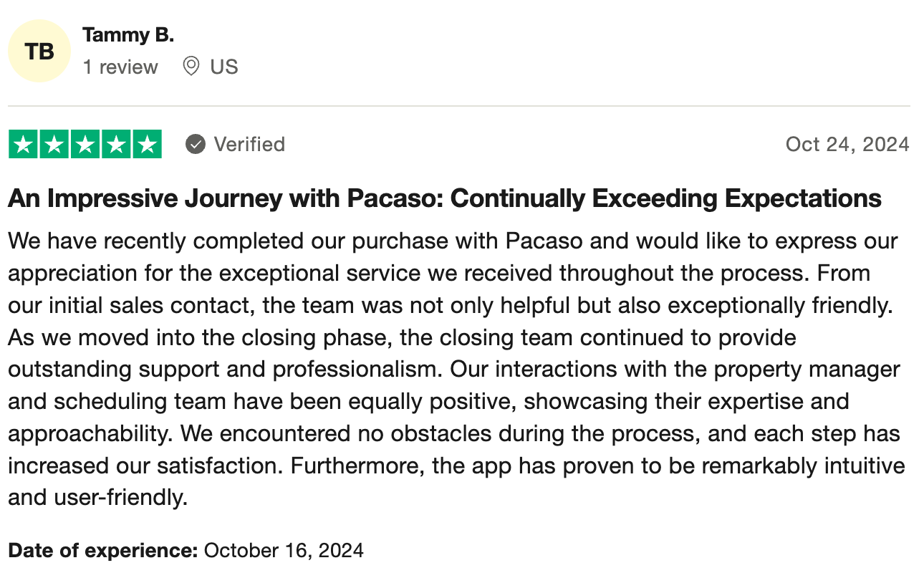
Task: Click the October 16, 2024 experience date
Action: click(x=284, y=551)
